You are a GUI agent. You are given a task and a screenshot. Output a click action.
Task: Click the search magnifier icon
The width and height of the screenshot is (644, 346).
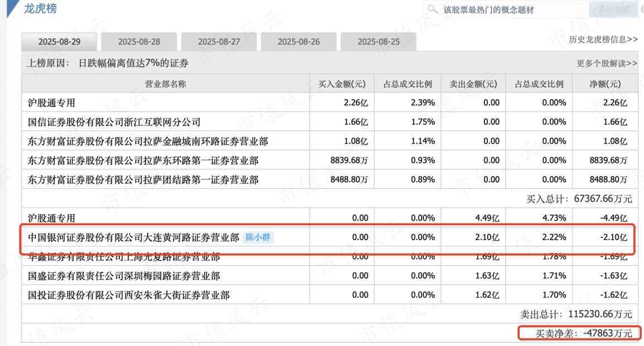click(432, 9)
